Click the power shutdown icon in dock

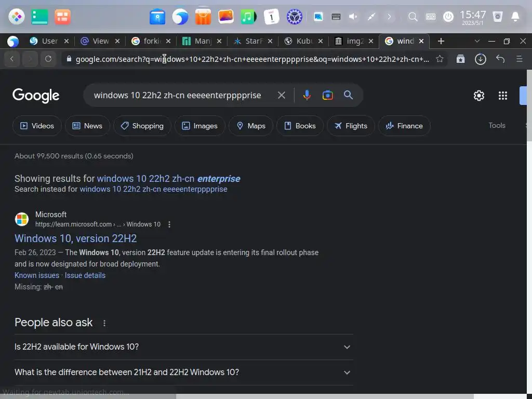(x=448, y=17)
